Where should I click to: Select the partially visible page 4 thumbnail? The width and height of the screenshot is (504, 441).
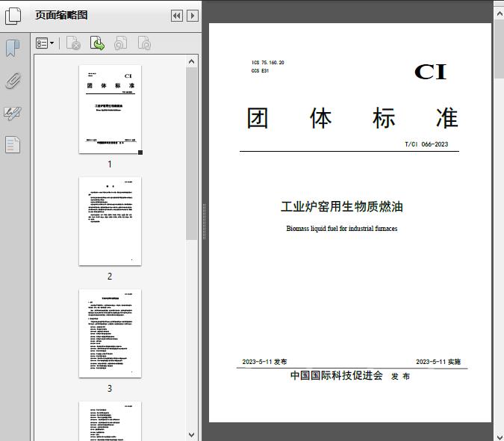[110, 421]
